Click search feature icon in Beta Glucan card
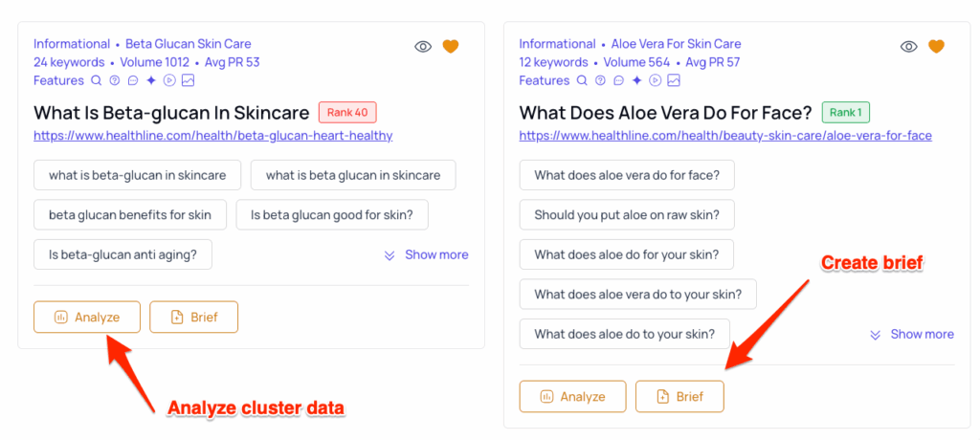Viewport: 980px width, 440px height. pyautogui.click(x=96, y=80)
